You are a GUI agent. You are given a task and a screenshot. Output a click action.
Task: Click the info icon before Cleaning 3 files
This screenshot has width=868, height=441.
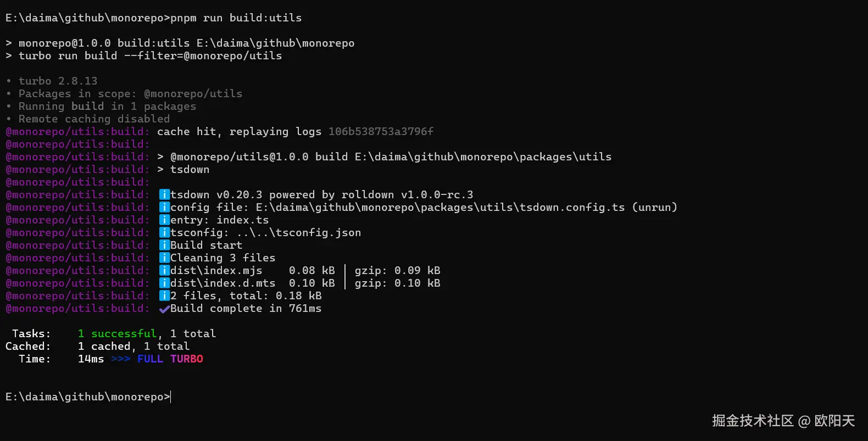(x=164, y=258)
